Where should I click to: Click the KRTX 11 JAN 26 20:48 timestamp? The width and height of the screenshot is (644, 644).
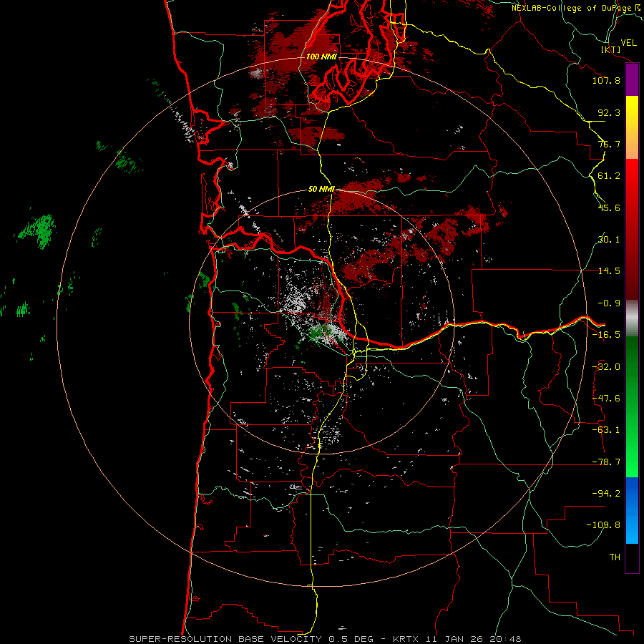(457, 639)
